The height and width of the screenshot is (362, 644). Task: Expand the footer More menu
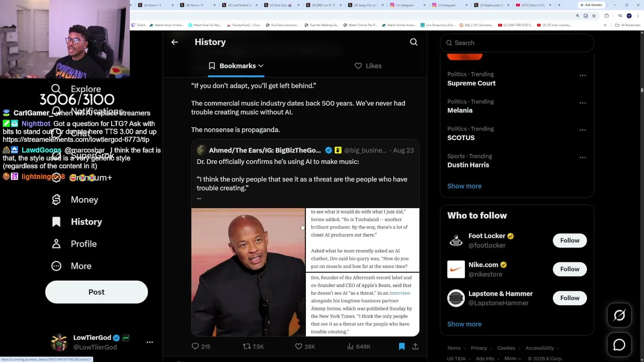(x=513, y=358)
